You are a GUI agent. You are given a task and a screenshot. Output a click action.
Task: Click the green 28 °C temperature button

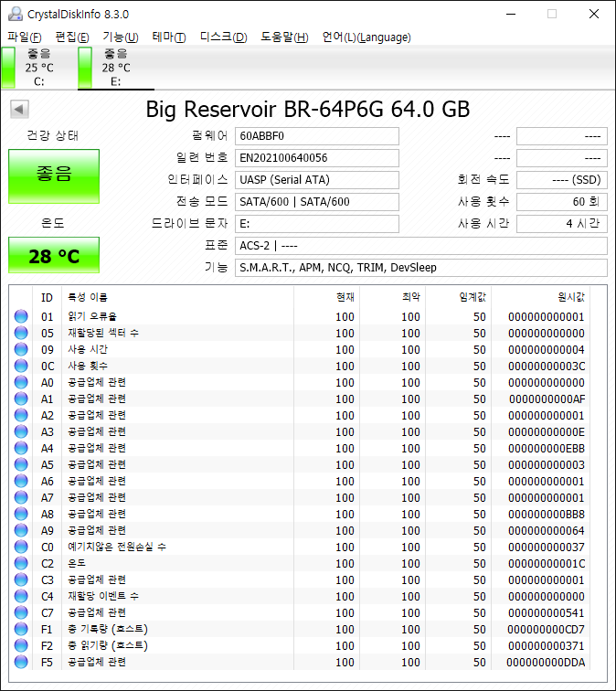pos(54,256)
